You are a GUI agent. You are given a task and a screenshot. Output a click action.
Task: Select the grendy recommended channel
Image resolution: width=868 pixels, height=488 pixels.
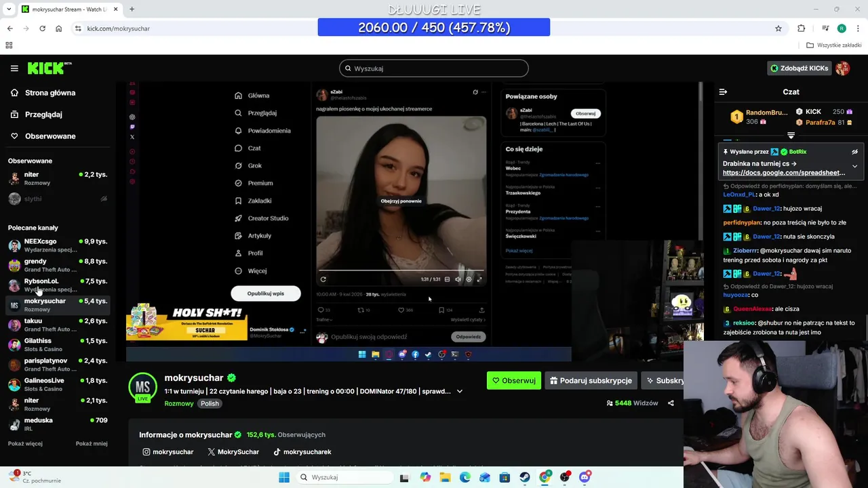pos(58,265)
